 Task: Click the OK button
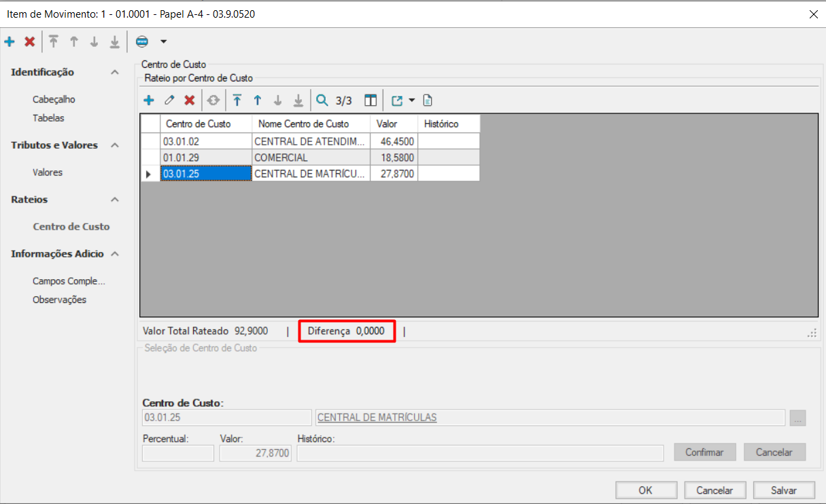coord(646,490)
